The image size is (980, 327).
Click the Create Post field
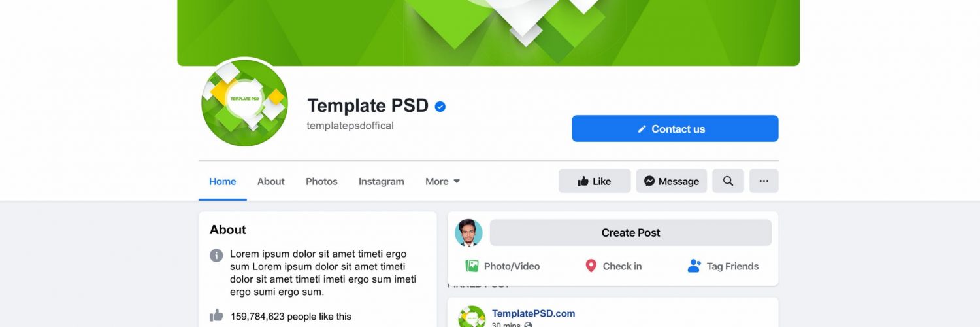[630, 233]
